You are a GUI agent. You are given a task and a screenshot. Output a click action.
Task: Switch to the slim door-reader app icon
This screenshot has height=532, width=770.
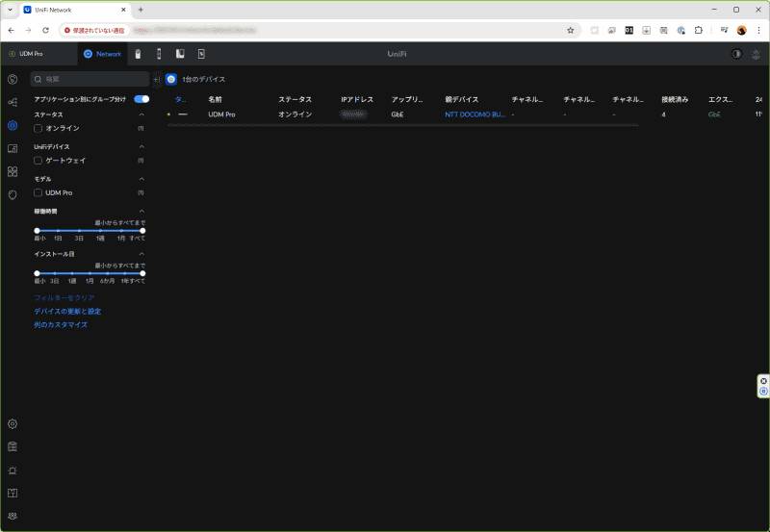[x=159, y=54]
